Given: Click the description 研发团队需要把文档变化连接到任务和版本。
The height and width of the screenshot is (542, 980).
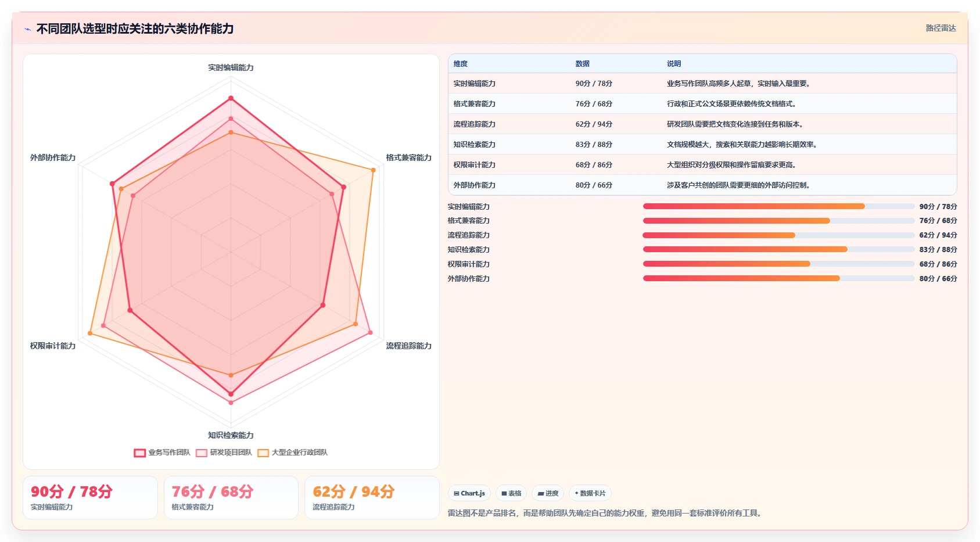Looking at the screenshot, I should coord(735,124).
